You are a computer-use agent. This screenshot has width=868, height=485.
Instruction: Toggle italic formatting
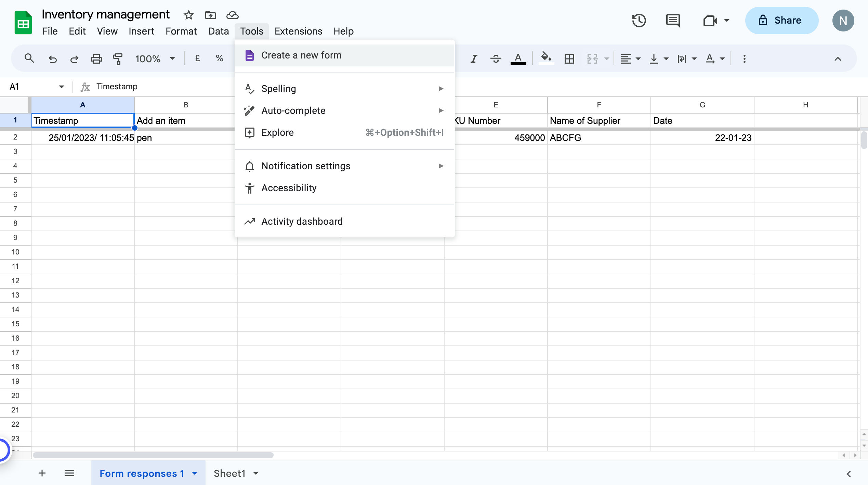click(474, 58)
